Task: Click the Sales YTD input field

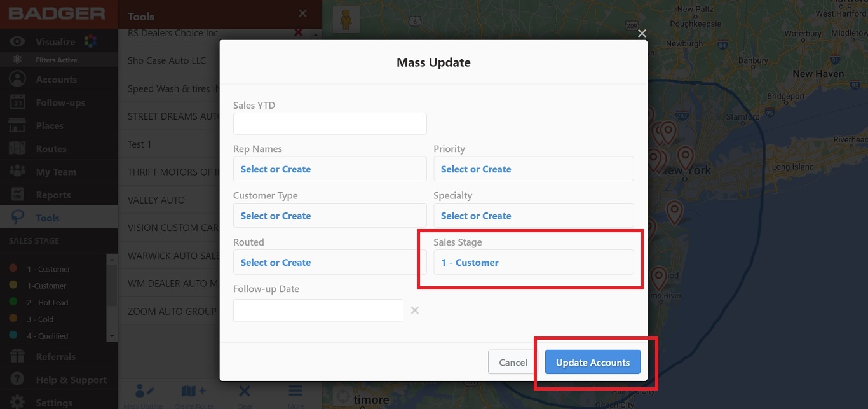Action: [330, 123]
